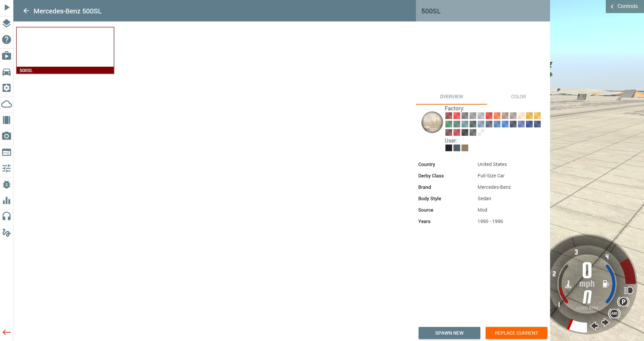This screenshot has width=644, height=341.
Task: Click the Factory: colors label
Action: [454, 108]
